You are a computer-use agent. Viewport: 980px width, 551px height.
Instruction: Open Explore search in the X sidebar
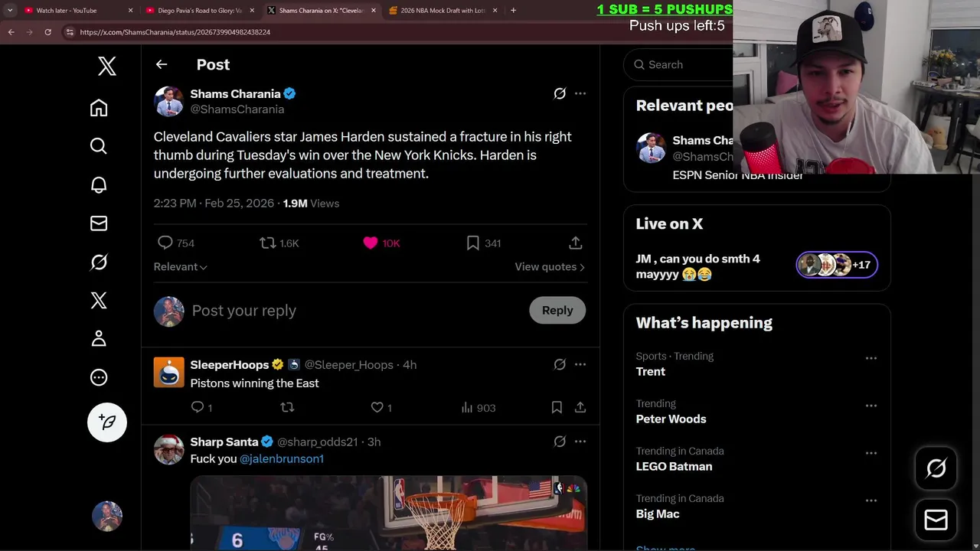(x=99, y=146)
